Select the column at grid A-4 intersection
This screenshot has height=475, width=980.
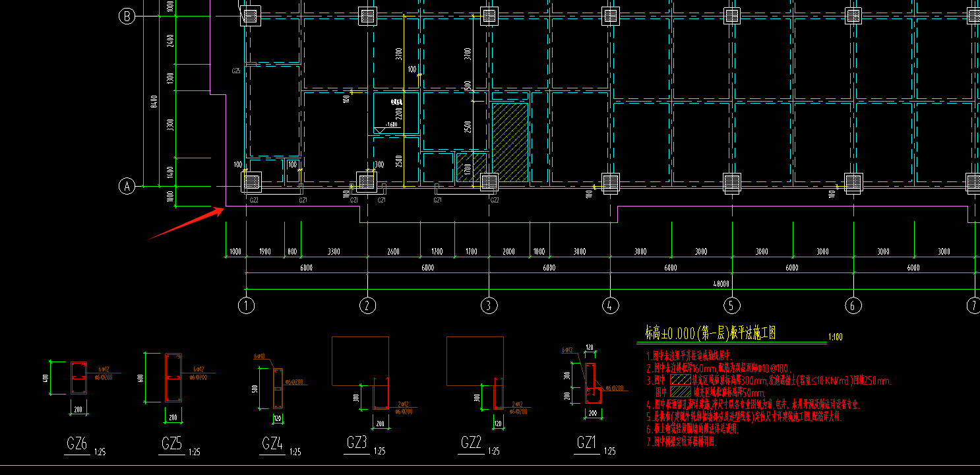click(x=610, y=183)
